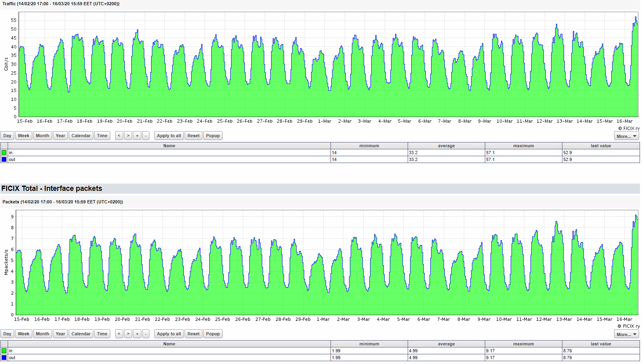Open Calendar picker for Traffic graph

[x=81, y=136]
